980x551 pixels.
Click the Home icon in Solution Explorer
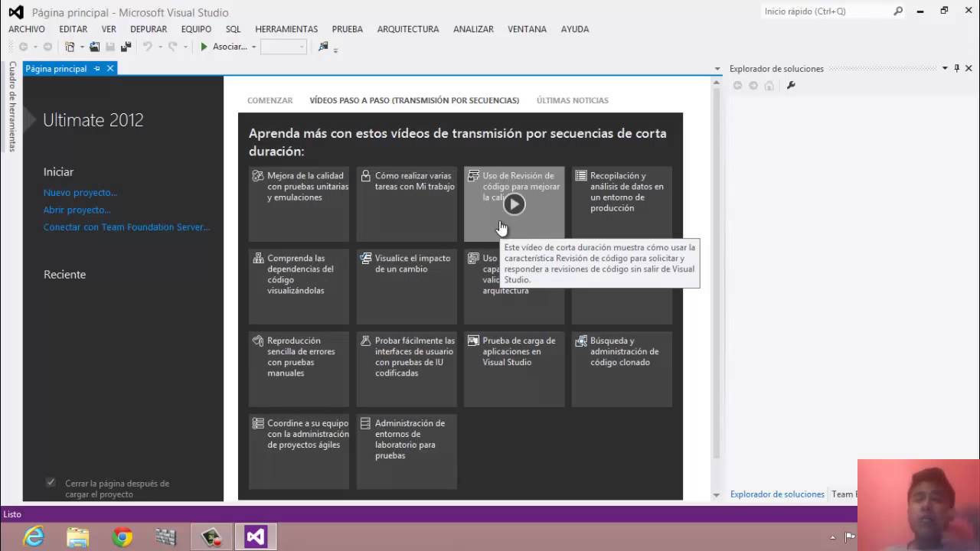click(769, 85)
